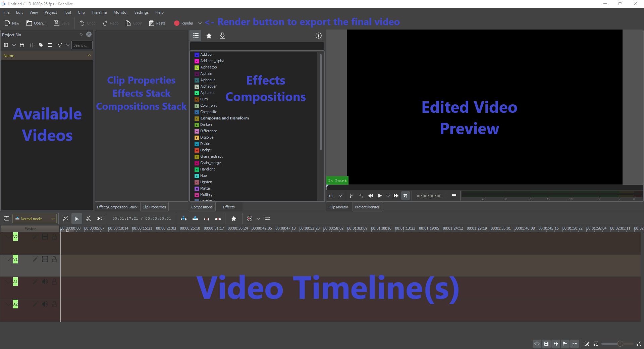The width and height of the screenshot is (644, 349).
Task: Click the show effect info icon
Action: point(318,36)
